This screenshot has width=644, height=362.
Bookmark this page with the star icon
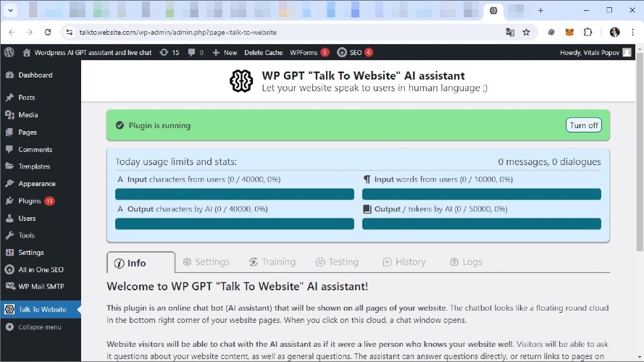point(526,32)
